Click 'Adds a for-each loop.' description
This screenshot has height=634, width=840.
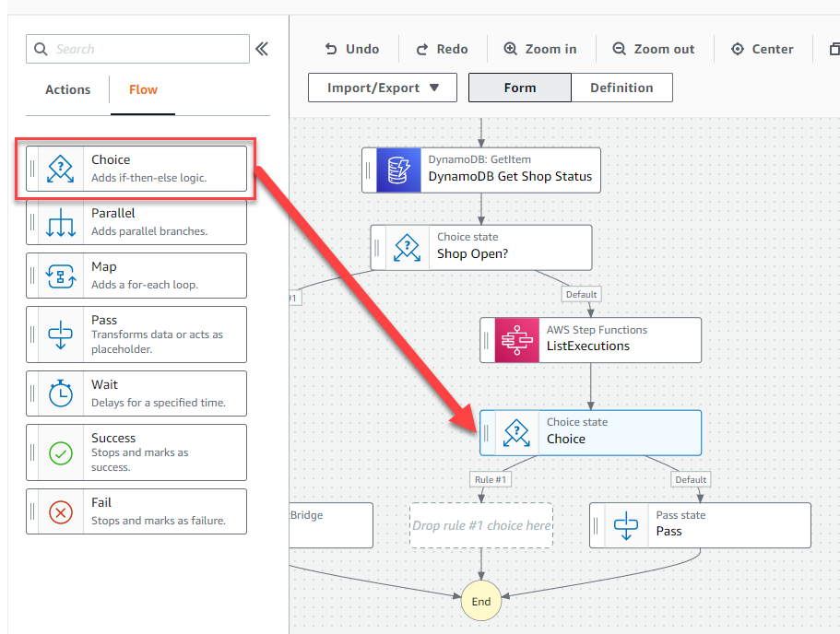(x=145, y=285)
